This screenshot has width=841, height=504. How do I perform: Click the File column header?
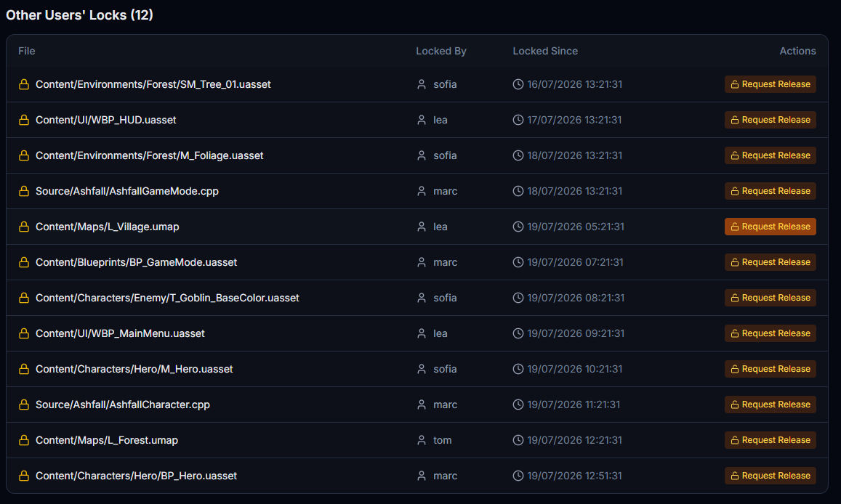click(x=27, y=51)
